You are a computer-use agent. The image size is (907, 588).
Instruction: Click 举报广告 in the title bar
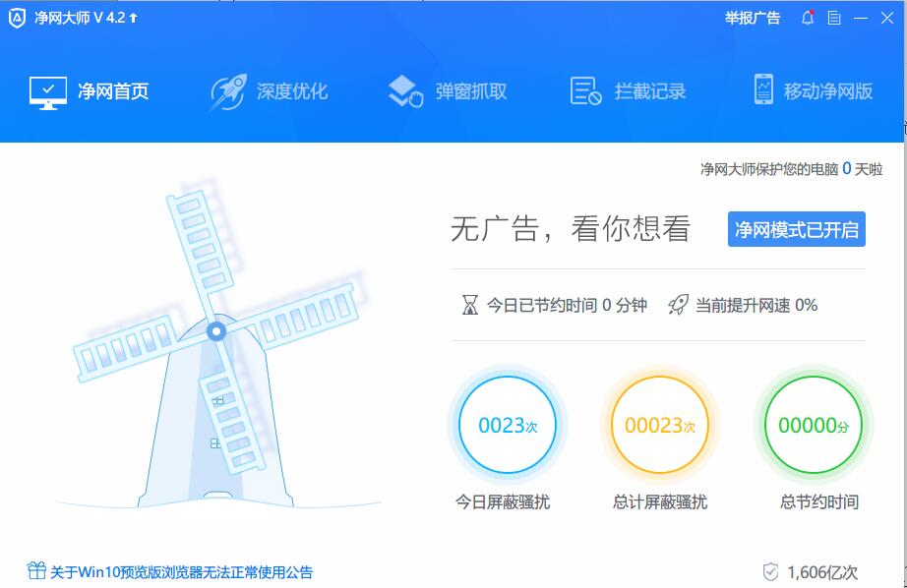753,18
